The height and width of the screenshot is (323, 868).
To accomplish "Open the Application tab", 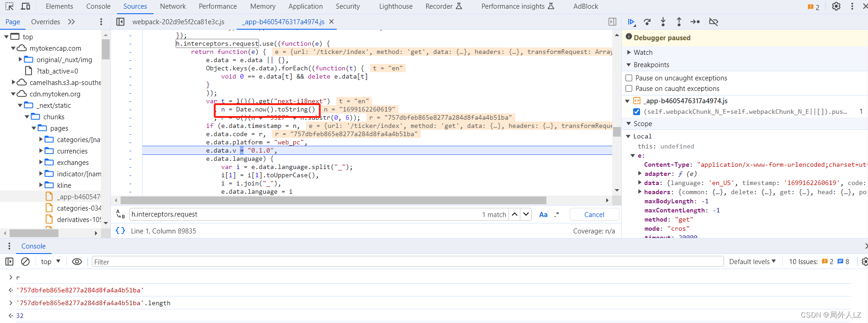I will coord(306,6).
